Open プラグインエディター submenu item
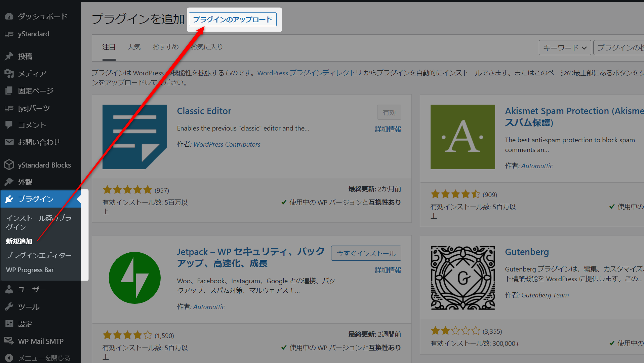This screenshot has height=363, width=644. [x=39, y=255]
